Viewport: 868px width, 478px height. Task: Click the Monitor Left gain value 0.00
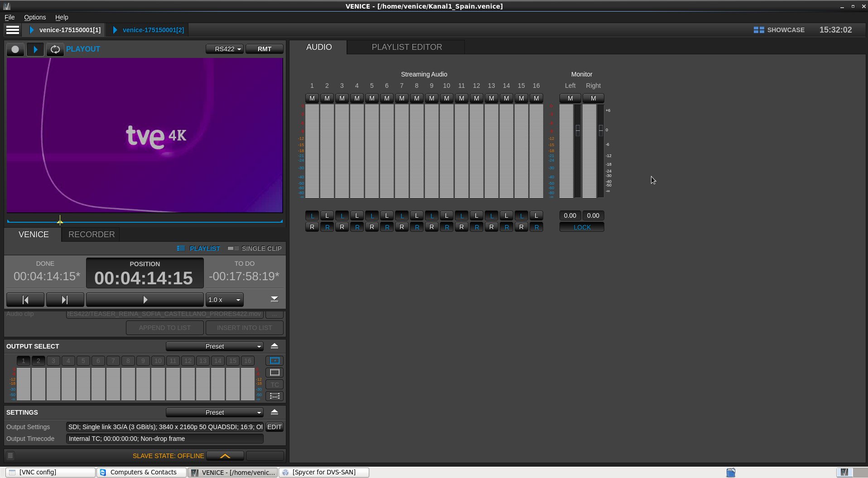(570, 215)
